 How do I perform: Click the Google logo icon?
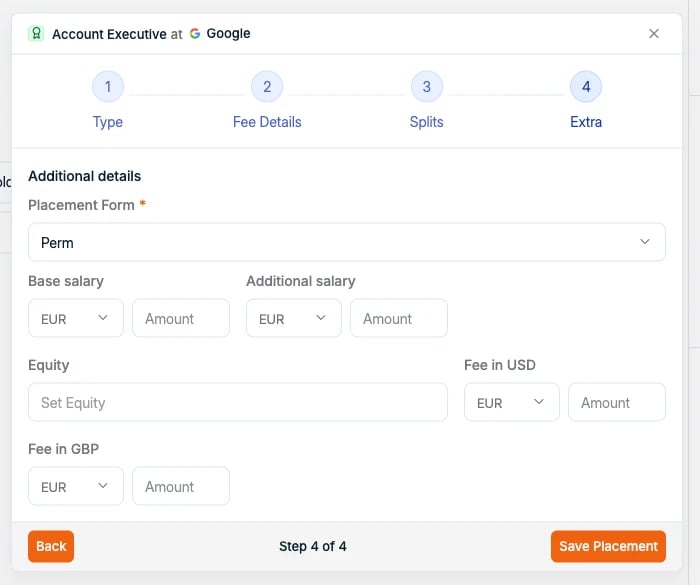click(x=195, y=33)
